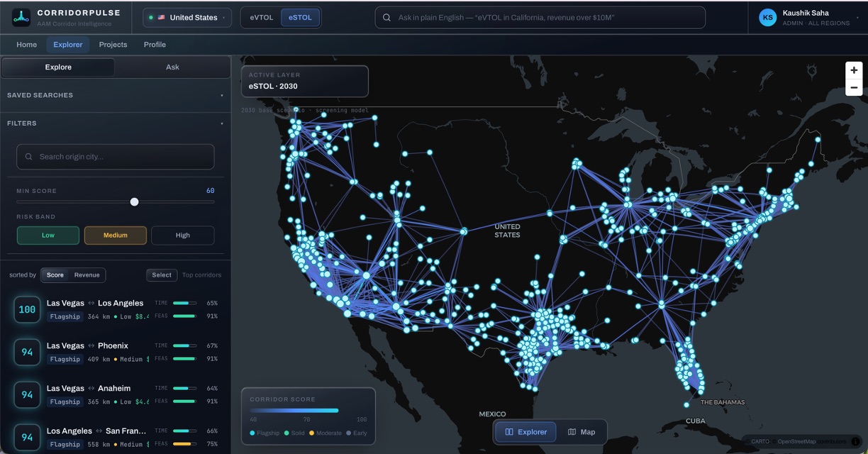The height and width of the screenshot is (454, 868).
Task: Open the CARTO attribution link
Action: 760,442
